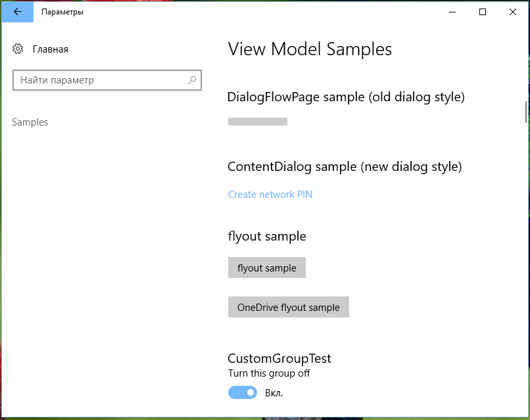Click the vertical scrollbar thumb
The height and width of the screenshot is (420, 530).
526,112
